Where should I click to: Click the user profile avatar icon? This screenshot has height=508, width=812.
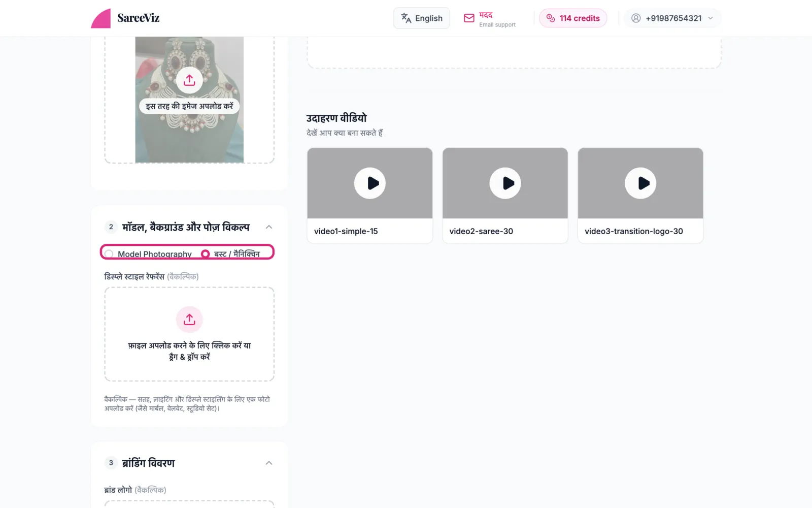[x=636, y=18]
